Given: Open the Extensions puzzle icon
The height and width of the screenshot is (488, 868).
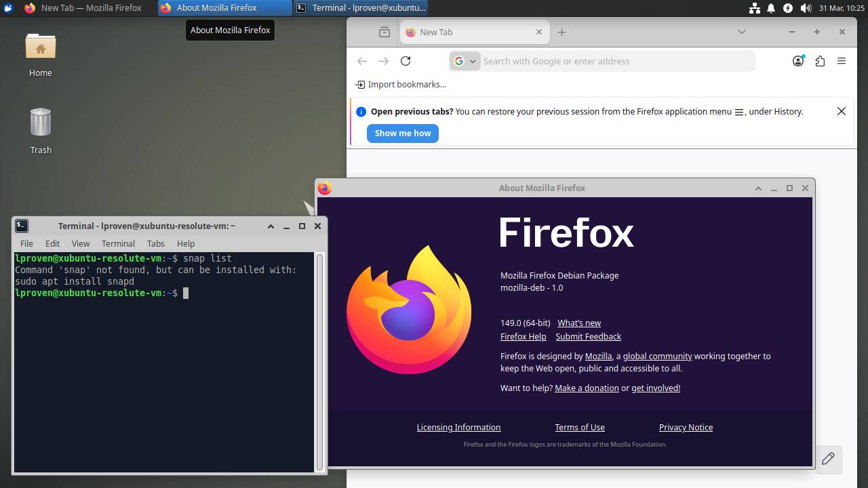Looking at the screenshot, I should (820, 61).
